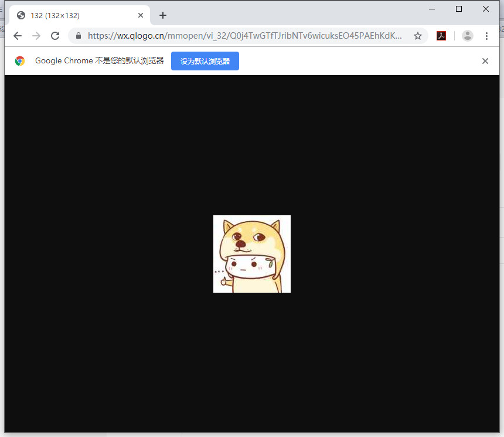Viewport: 504px width, 437px height.
Task: Click 'Google Chrome 不是您的默认浏览器' text
Action: 100,61
